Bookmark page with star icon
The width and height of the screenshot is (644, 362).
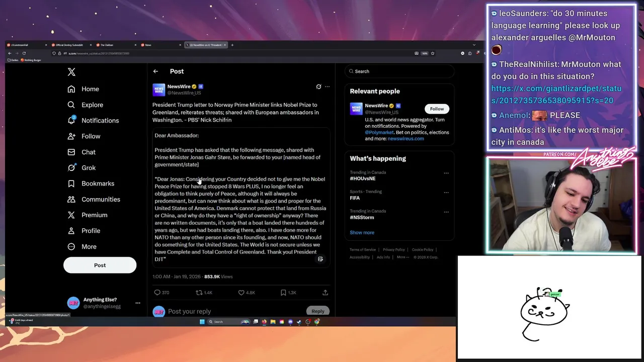(432, 53)
